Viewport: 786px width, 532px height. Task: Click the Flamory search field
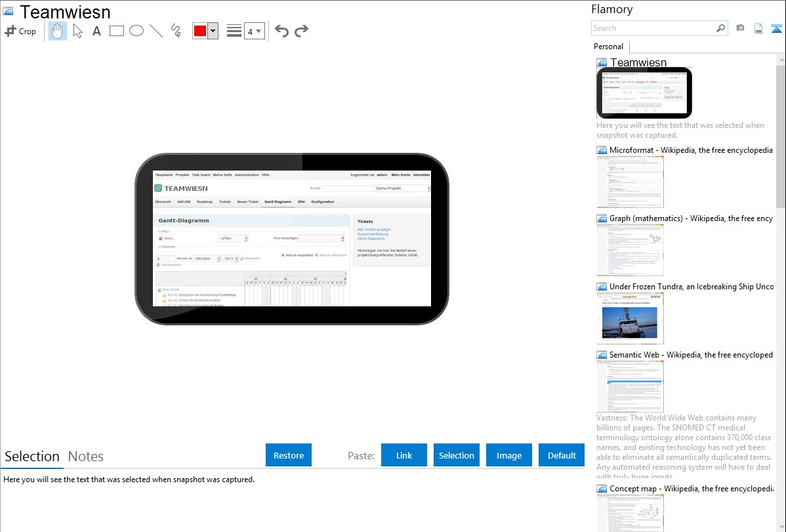653,28
